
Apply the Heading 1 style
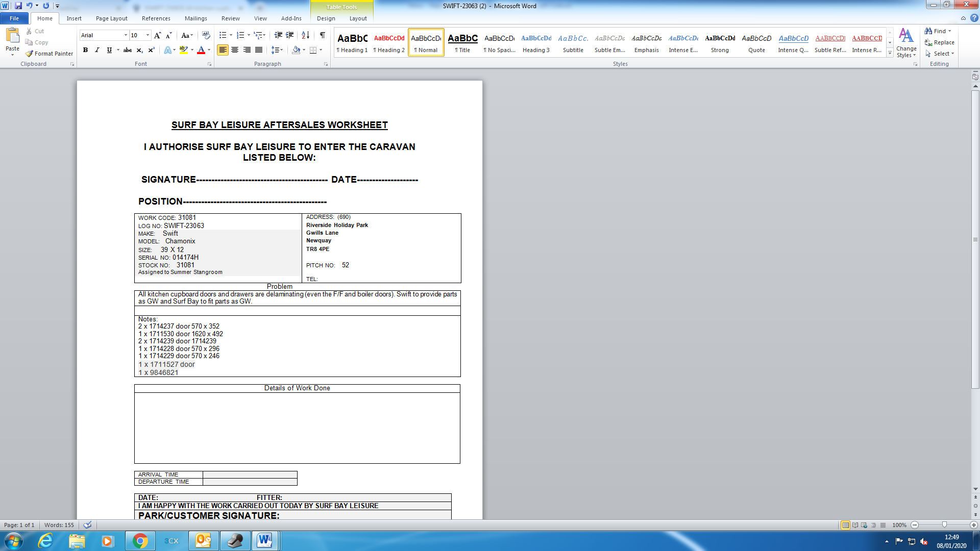(x=352, y=43)
